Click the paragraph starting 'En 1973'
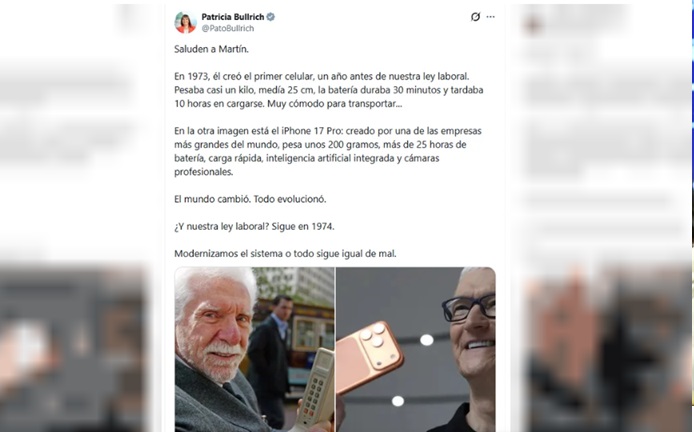Screen dimensions: 694x432 328,90
